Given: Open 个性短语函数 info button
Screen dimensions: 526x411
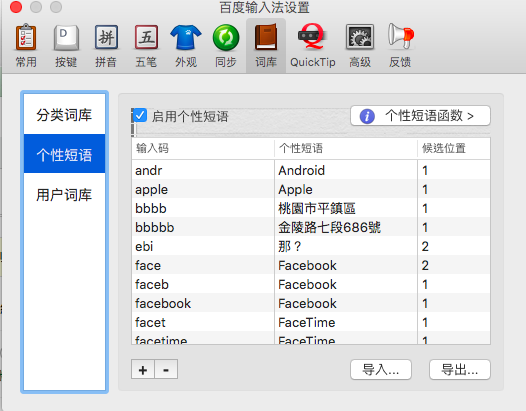Looking at the screenshot, I should pos(420,116).
